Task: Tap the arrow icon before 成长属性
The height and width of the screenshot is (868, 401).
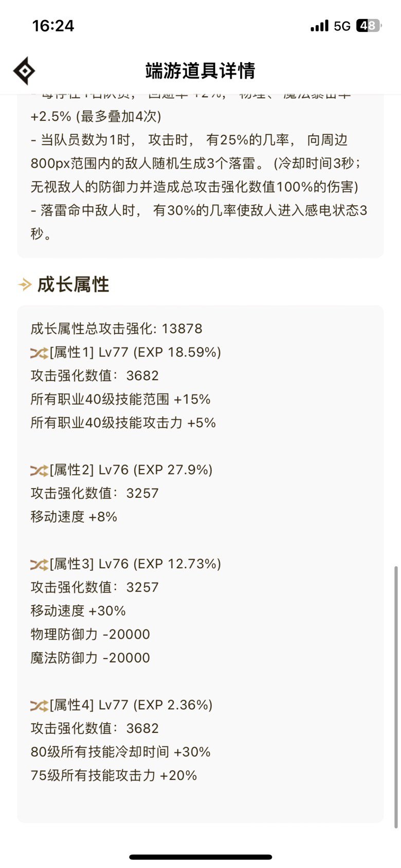Action: (25, 284)
